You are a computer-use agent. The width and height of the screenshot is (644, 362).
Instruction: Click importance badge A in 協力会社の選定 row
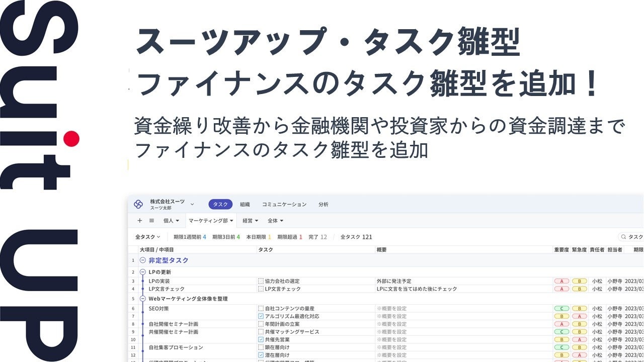561,282
